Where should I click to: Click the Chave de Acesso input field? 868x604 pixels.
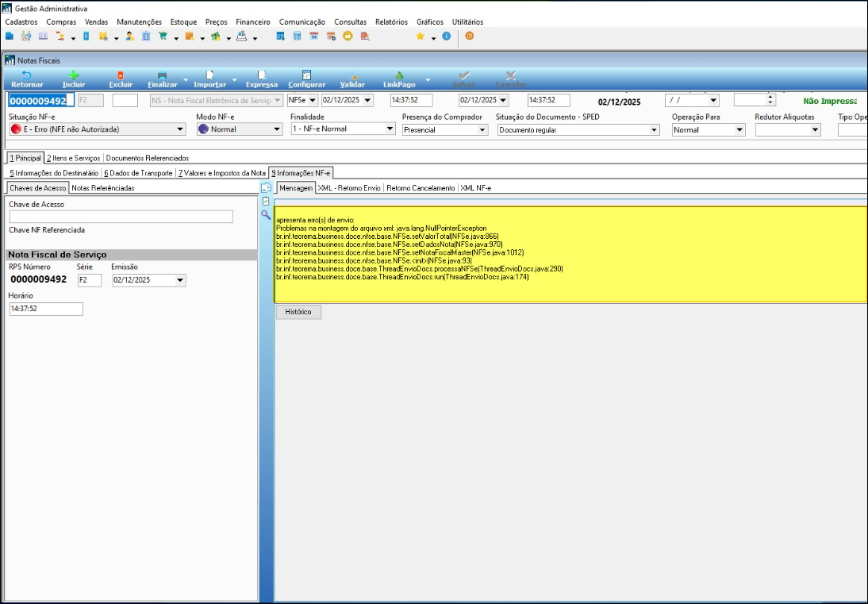pos(121,217)
